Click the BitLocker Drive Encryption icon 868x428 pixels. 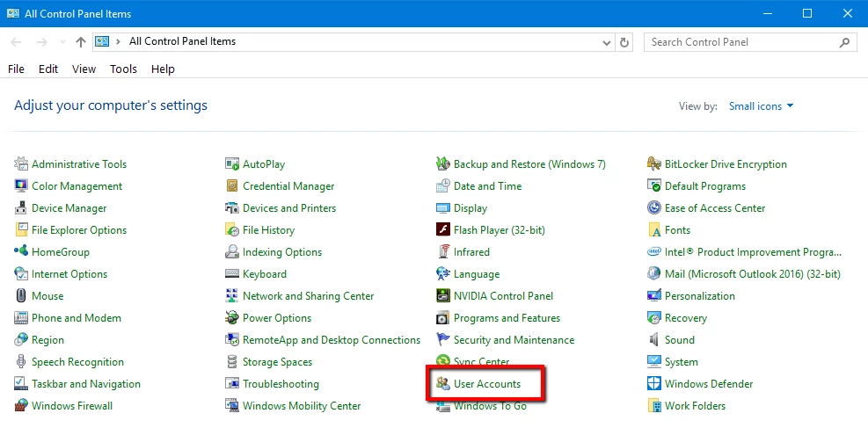(x=654, y=163)
